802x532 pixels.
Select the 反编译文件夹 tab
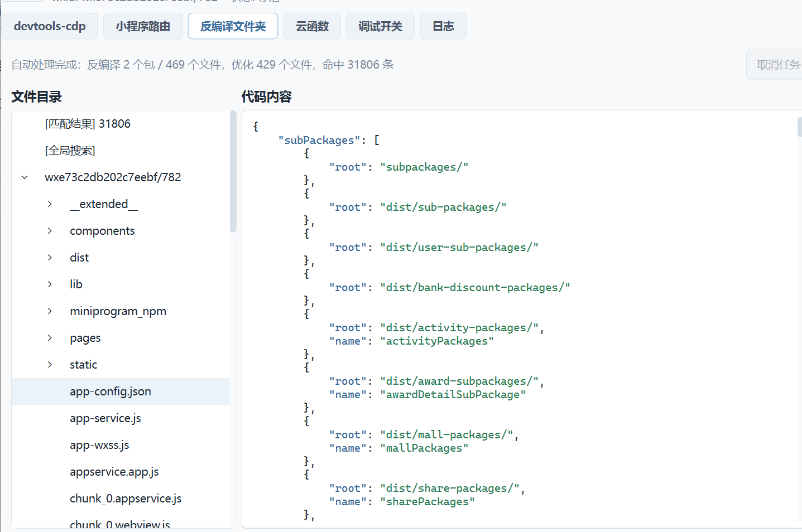[x=233, y=26]
